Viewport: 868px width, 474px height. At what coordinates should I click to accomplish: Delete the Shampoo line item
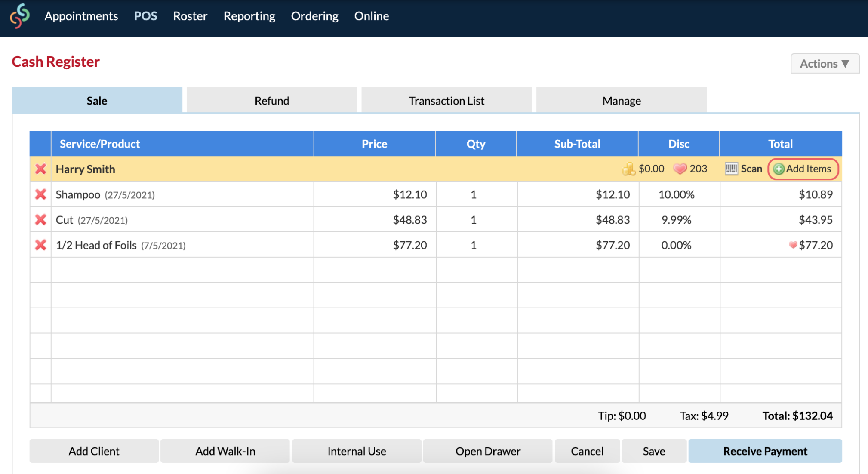coord(40,194)
